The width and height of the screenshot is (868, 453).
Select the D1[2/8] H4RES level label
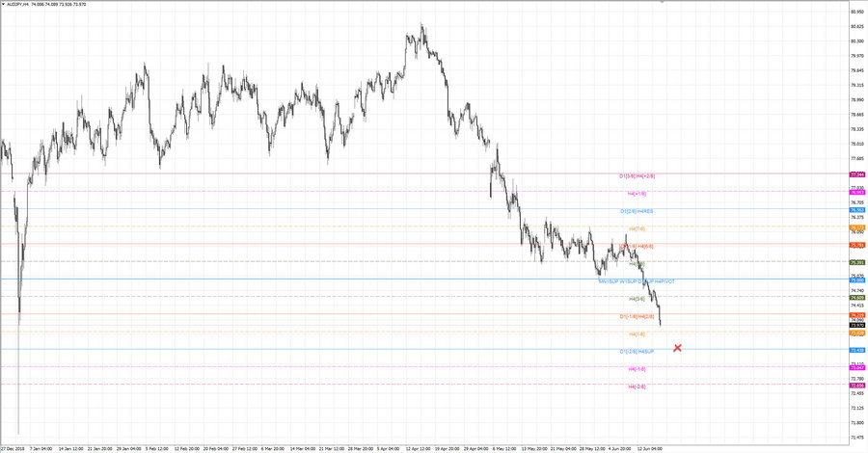coord(637,211)
